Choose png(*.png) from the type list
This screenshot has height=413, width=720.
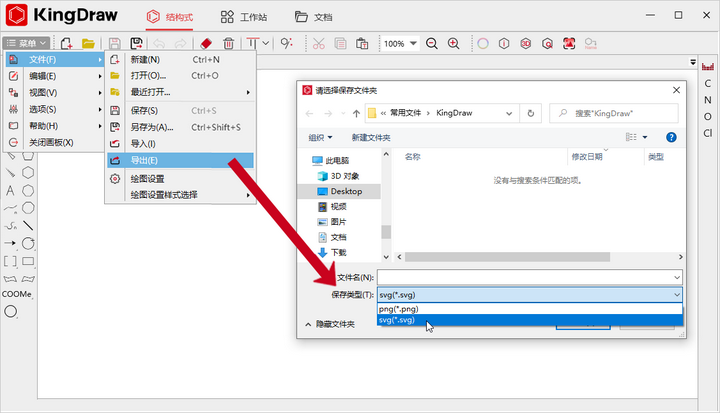(x=529, y=309)
